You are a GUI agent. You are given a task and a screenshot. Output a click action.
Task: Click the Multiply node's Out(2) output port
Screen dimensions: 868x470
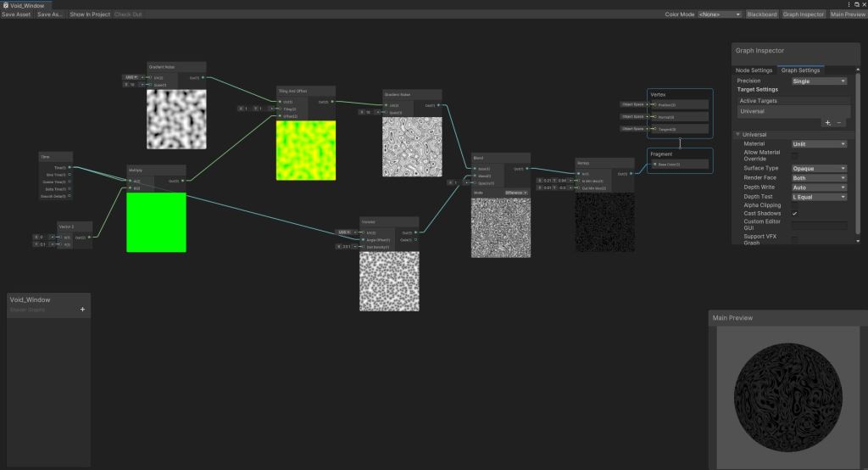tap(181, 181)
